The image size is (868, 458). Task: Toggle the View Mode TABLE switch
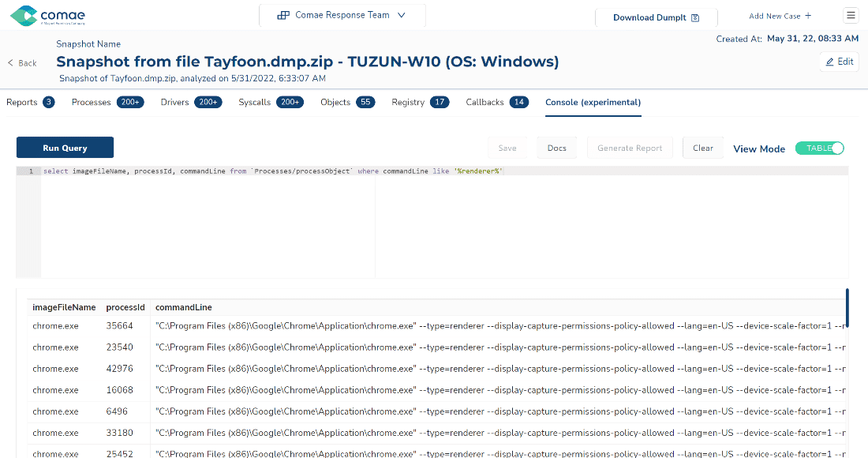pos(819,148)
